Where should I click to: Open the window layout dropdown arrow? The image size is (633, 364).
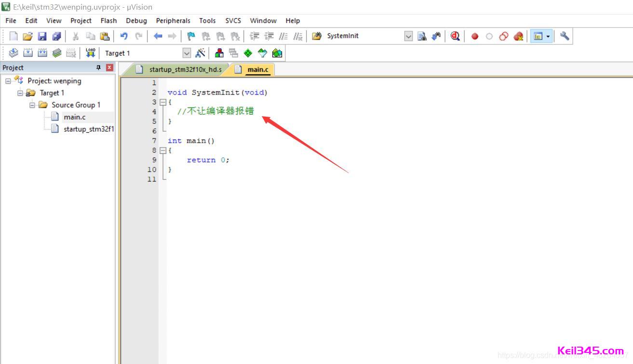click(548, 36)
